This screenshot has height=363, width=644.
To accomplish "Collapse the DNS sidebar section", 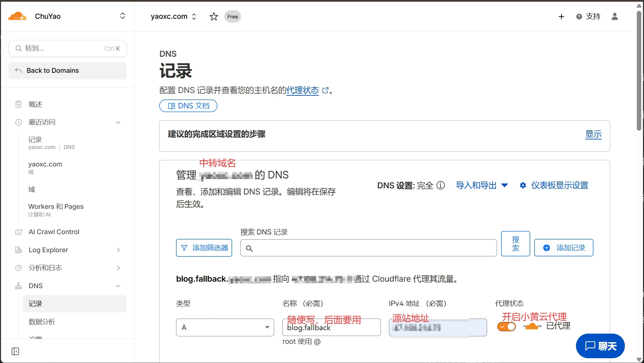I will pos(118,286).
